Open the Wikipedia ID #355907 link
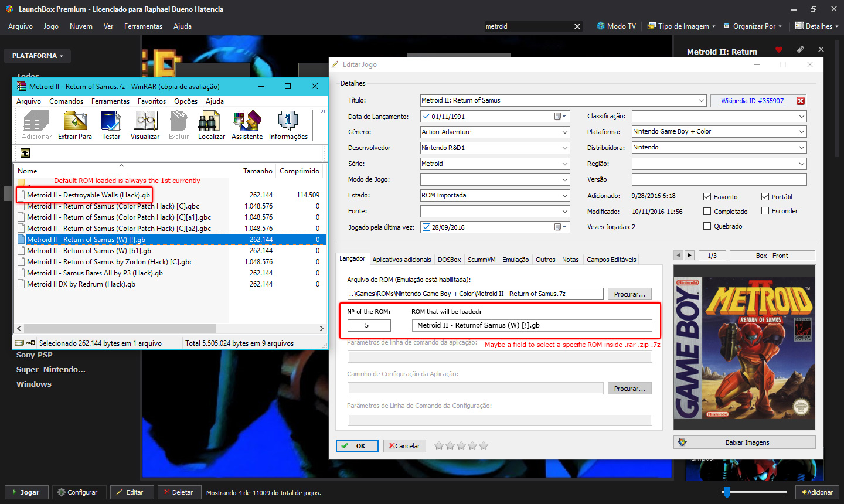The height and width of the screenshot is (504, 844). click(x=752, y=101)
